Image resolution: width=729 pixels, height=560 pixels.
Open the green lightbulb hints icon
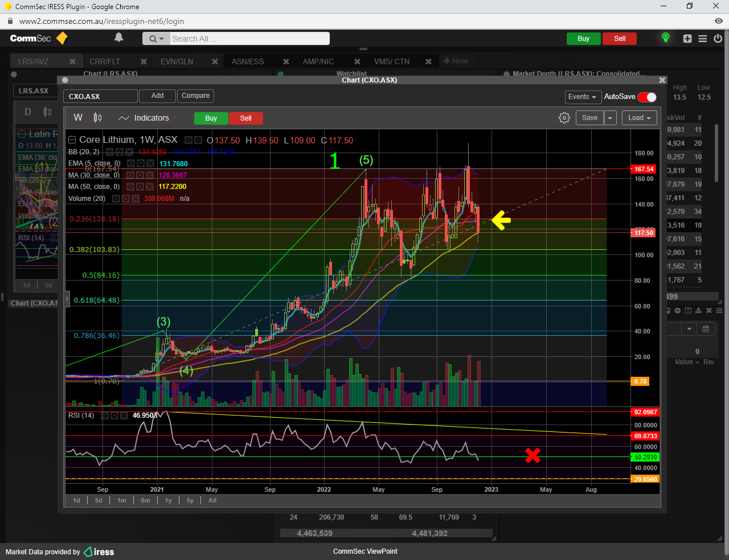point(665,38)
